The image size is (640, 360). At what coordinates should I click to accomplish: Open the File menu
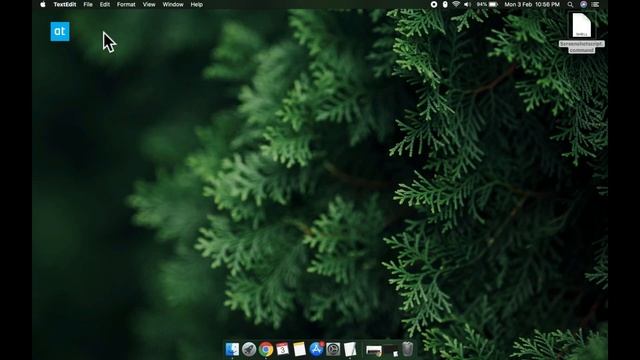click(x=88, y=4)
